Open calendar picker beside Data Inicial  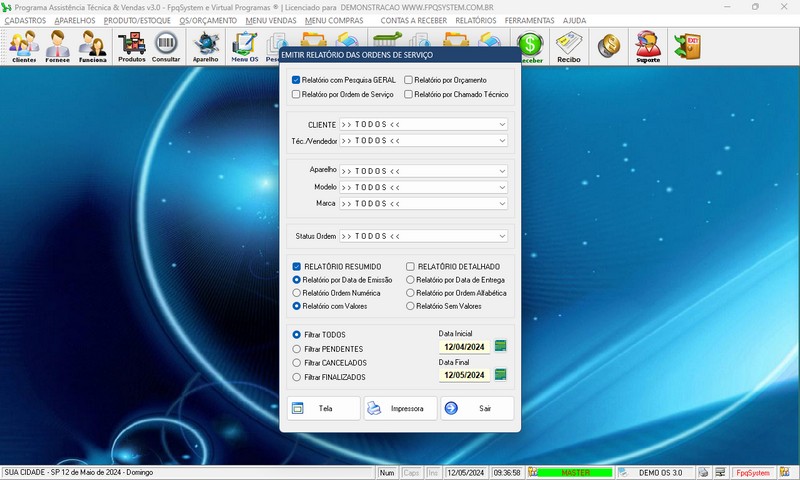tap(501, 346)
